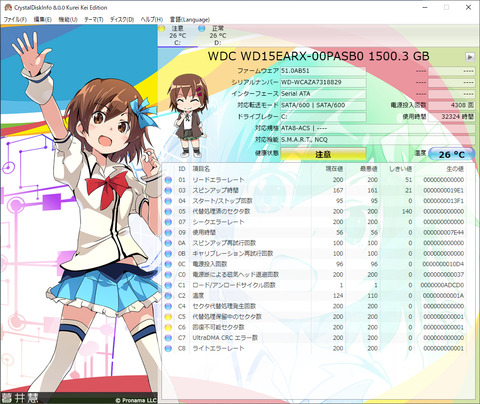Click the status icon for row C8 ライトエラーレート

click(168, 349)
